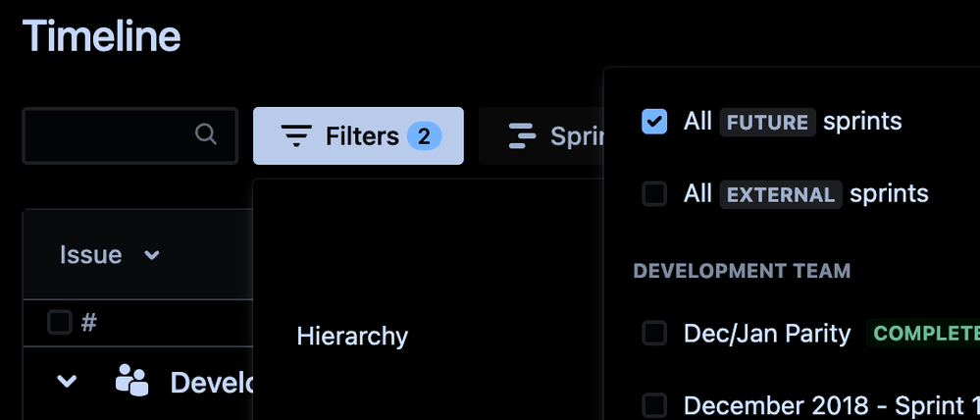This screenshot has height=420, width=980.
Task: Click the Filters count badge showing 2
Action: 425,135
